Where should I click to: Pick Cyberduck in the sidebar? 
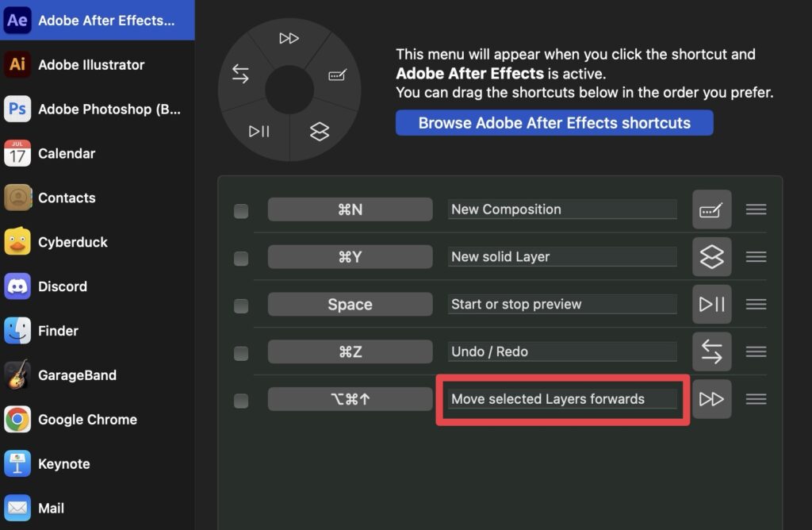(98, 242)
